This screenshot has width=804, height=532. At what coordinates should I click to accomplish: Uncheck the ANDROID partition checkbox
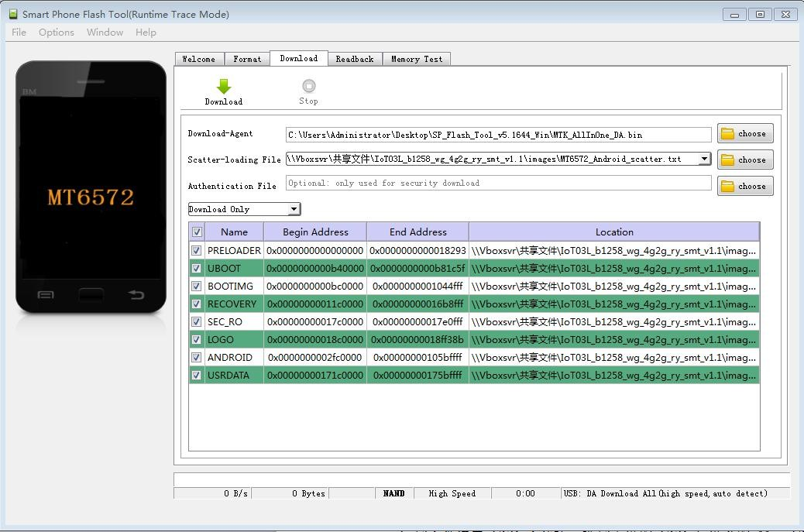[x=197, y=357]
